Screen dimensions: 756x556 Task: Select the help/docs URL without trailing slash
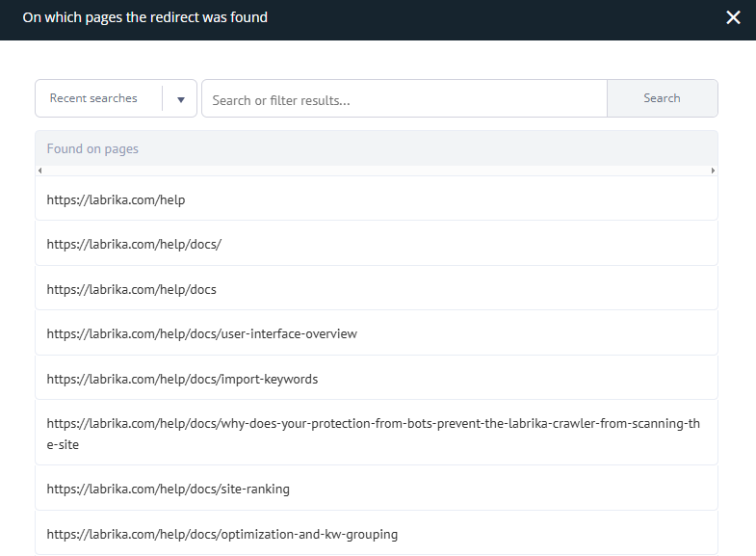coord(131,289)
